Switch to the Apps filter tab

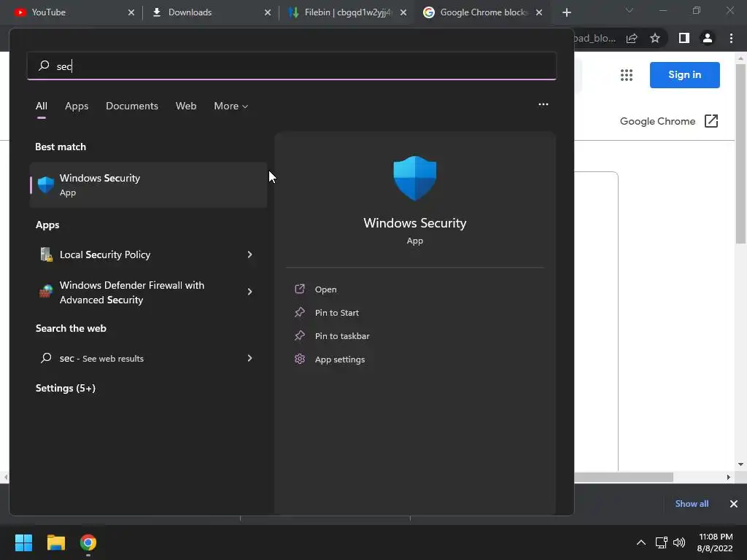point(77,106)
